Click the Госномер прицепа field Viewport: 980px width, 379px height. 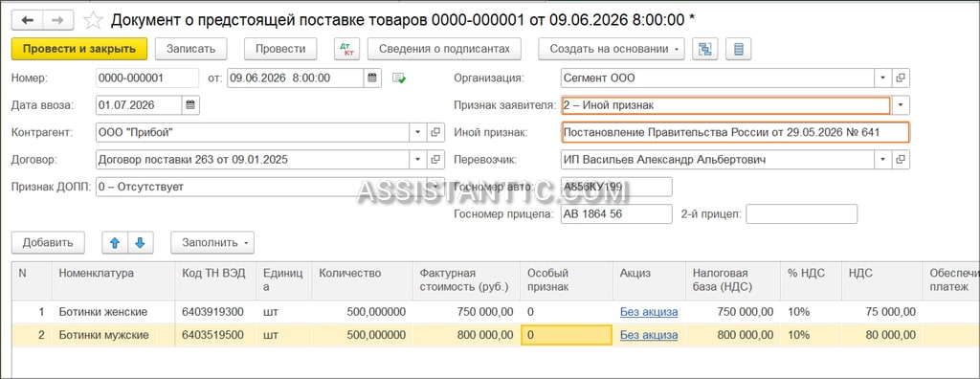pos(616,213)
